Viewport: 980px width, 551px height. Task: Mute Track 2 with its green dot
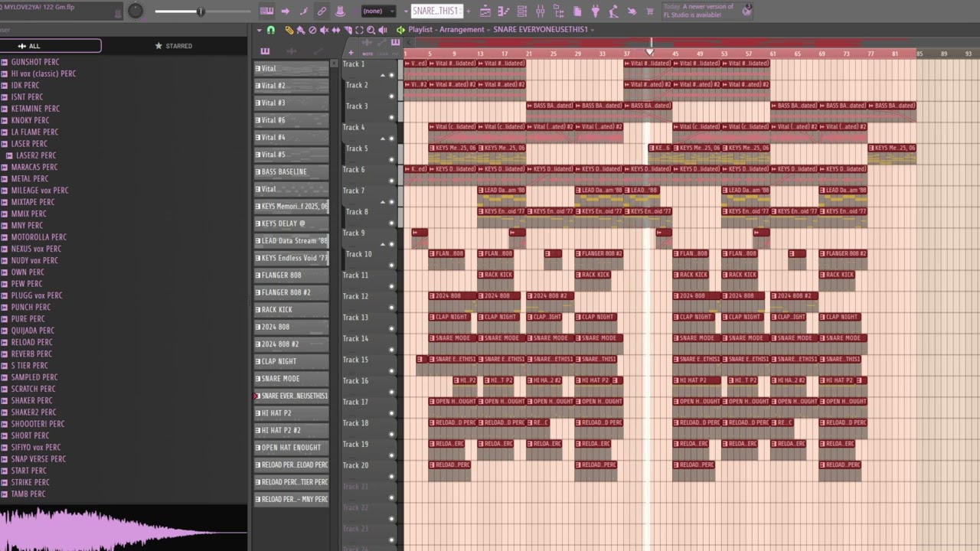[391, 96]
